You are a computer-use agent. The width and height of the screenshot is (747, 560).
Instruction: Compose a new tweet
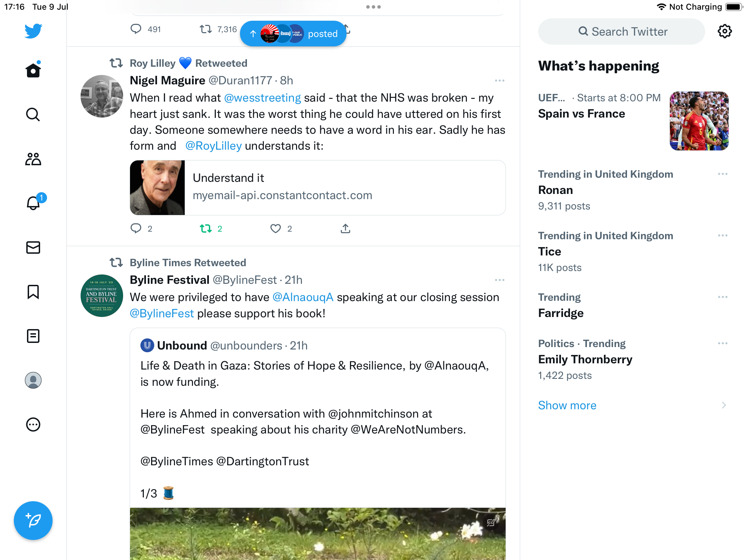(33, 521)
